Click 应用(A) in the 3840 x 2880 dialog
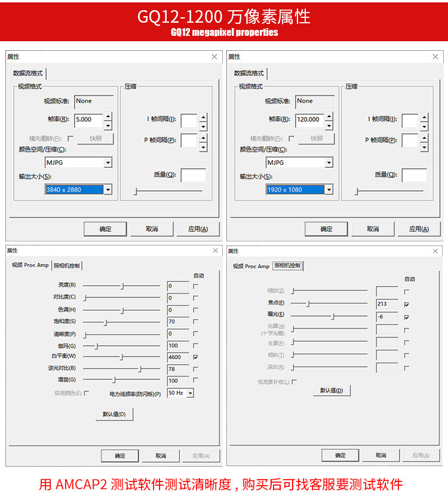 coord(198,229)
